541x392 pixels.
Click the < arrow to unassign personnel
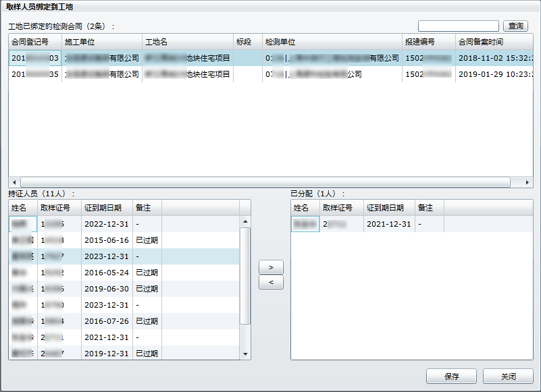(x=271, y=283)
